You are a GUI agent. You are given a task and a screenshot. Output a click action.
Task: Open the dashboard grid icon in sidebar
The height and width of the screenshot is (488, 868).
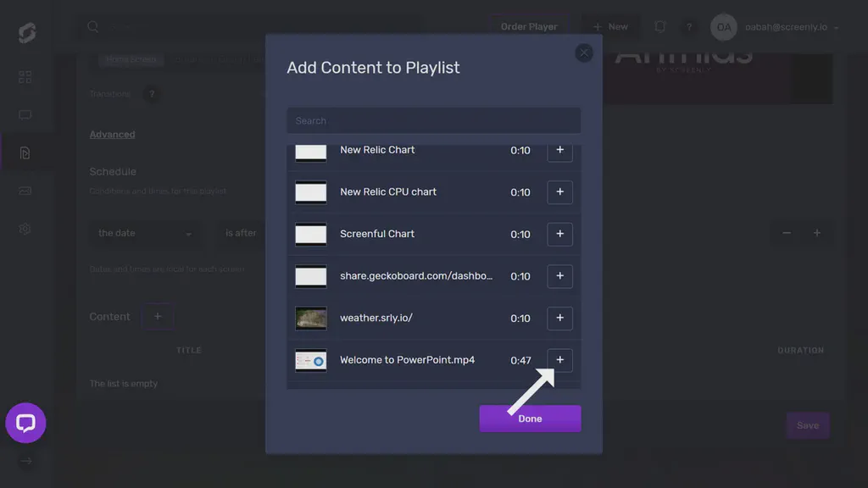coord(25,77)
